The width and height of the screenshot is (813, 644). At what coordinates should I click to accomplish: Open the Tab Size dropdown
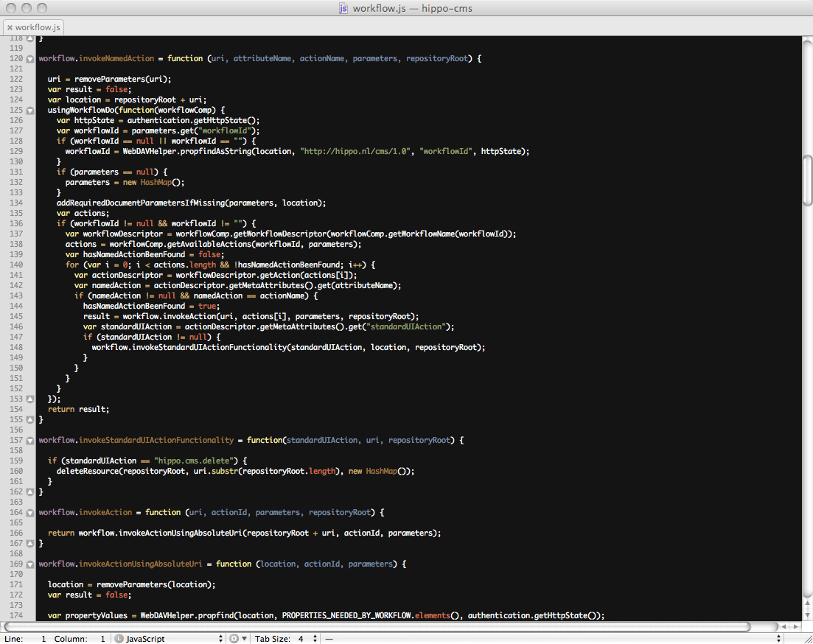coord(302,638)
